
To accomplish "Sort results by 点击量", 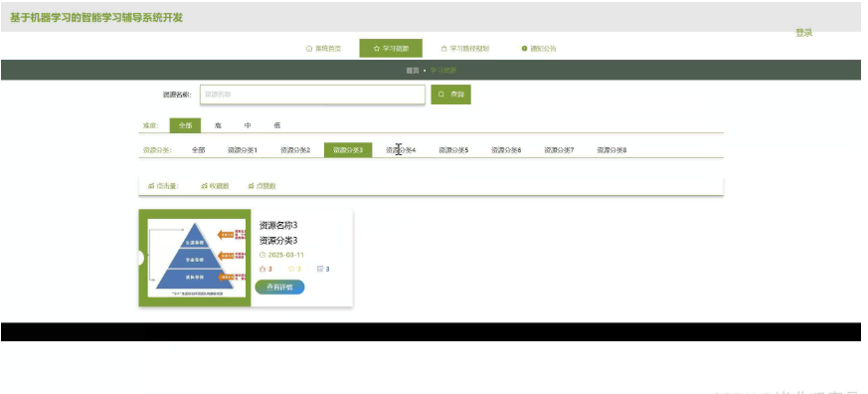I will tap(163, 186).
